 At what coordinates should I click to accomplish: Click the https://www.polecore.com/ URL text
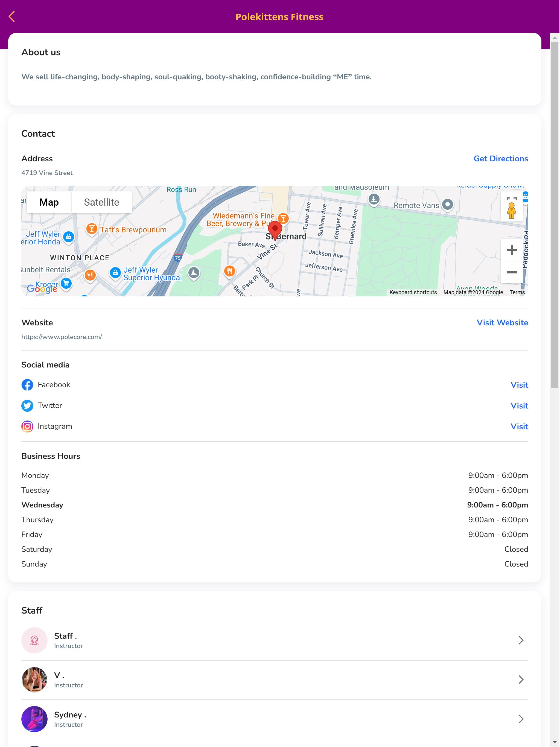[62, 337]
